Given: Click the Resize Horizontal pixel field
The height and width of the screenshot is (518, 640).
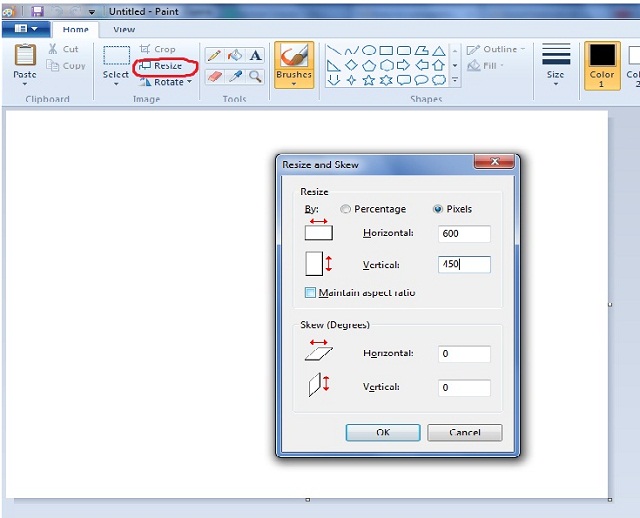Looking at the screenshot, I should [x=464, y=233].
